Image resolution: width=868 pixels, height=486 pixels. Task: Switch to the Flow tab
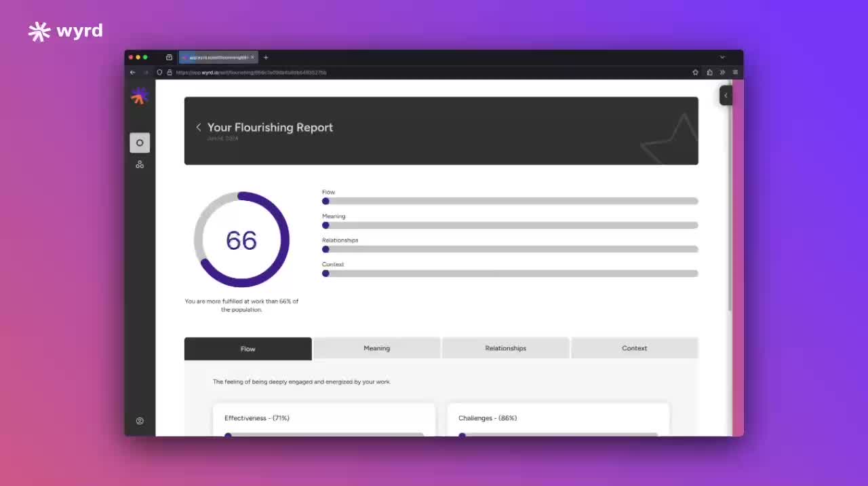click(248, 349)
